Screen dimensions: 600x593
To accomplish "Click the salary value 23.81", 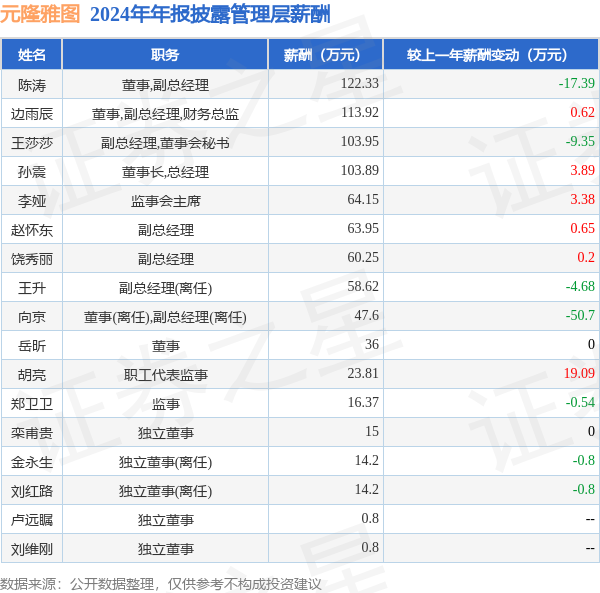I will click(x=363, y=374).
